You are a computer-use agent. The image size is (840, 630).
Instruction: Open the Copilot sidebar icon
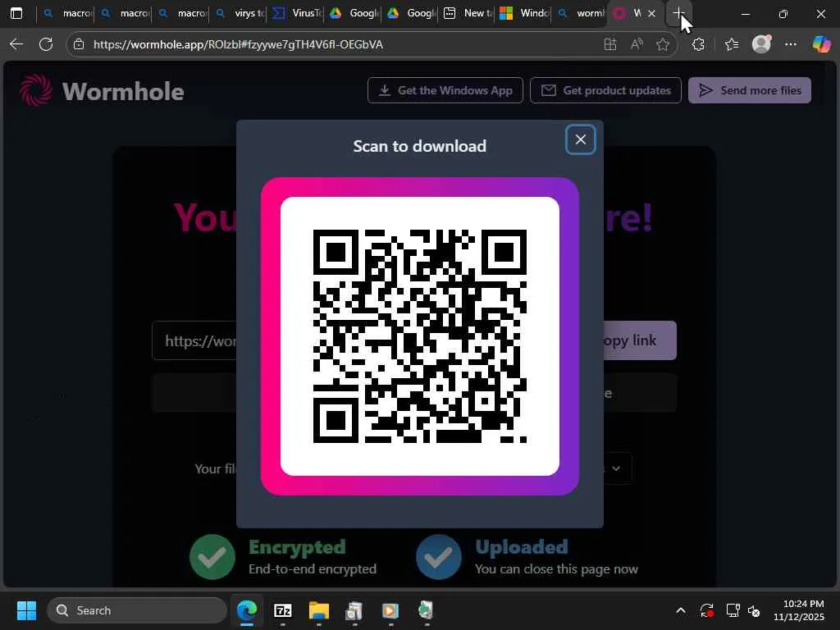pyautogui.click(x=821, y=44)
